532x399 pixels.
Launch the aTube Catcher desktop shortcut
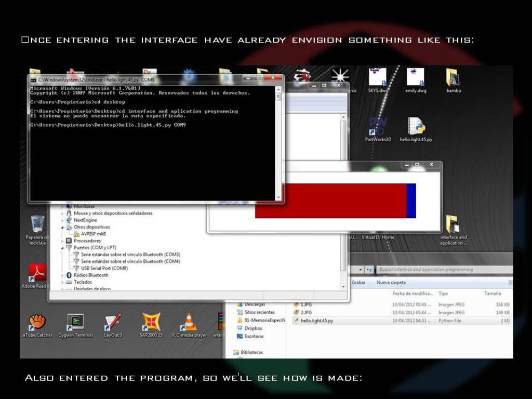[x=37, y=322]
